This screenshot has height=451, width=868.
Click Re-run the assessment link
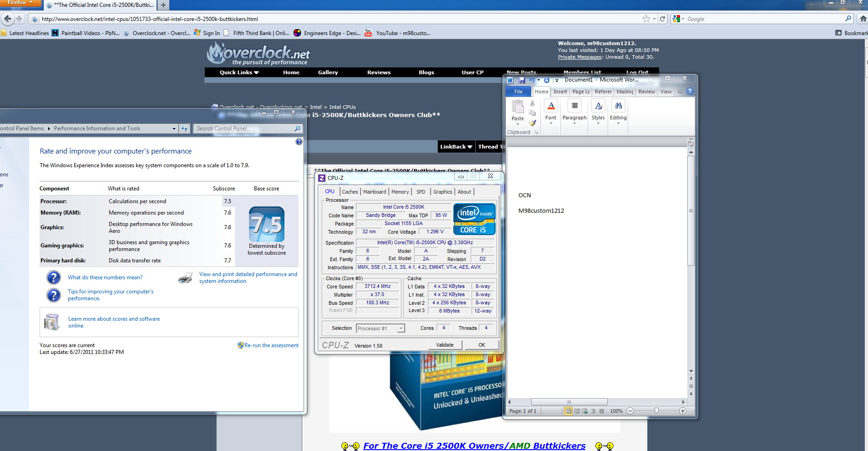271,345
